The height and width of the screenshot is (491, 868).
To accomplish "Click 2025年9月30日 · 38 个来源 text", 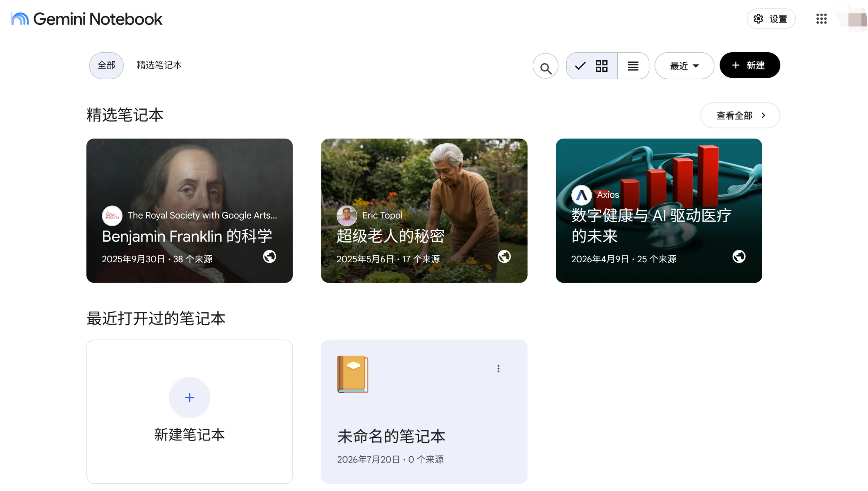I will click(x=157, y=259).
